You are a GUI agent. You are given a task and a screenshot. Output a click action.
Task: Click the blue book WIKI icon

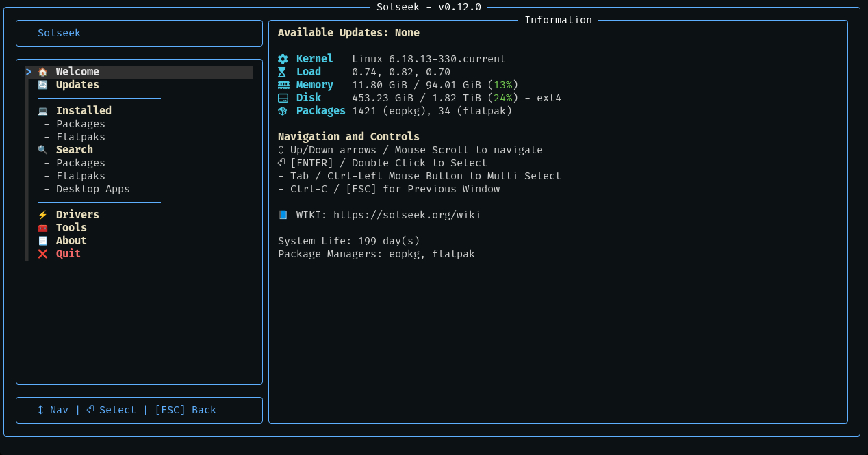(283, 215)
